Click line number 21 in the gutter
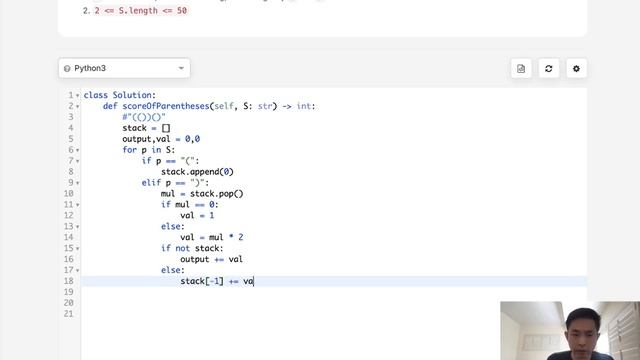640x360 pixels. point(69,314)
